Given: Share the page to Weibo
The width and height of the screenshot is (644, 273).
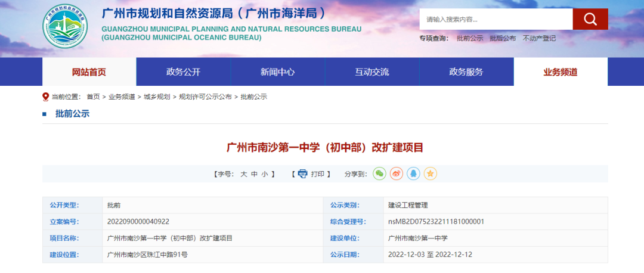Looking at the screenshot, I should pyautogui.click(x=397, y=173).
